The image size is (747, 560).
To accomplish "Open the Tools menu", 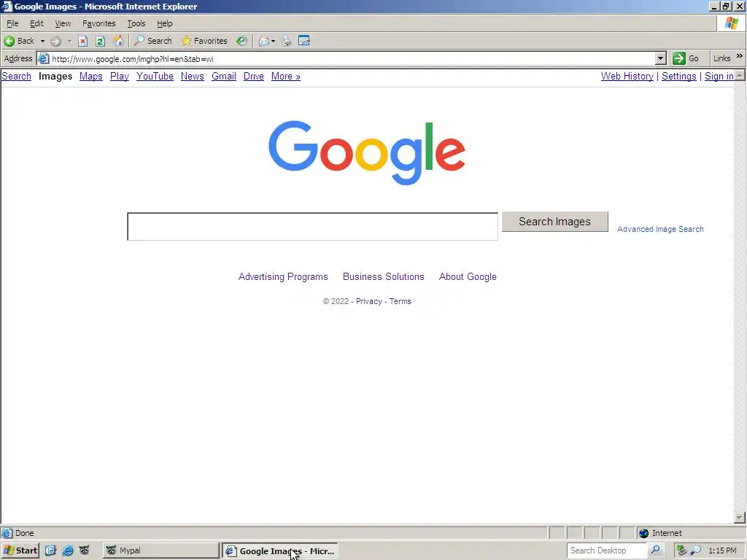I will pyautogui.click(x=136, y=23).
